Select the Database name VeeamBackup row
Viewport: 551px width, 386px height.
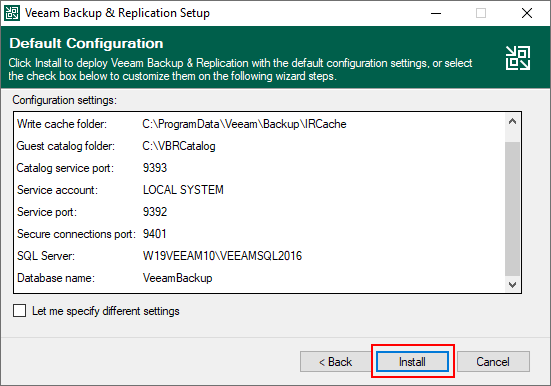point(259,278)
